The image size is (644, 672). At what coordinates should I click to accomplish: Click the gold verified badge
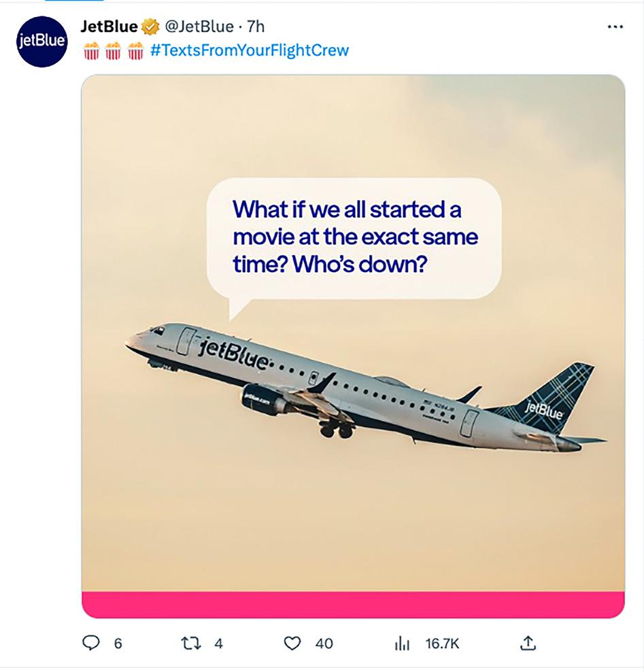coord(150,27)
